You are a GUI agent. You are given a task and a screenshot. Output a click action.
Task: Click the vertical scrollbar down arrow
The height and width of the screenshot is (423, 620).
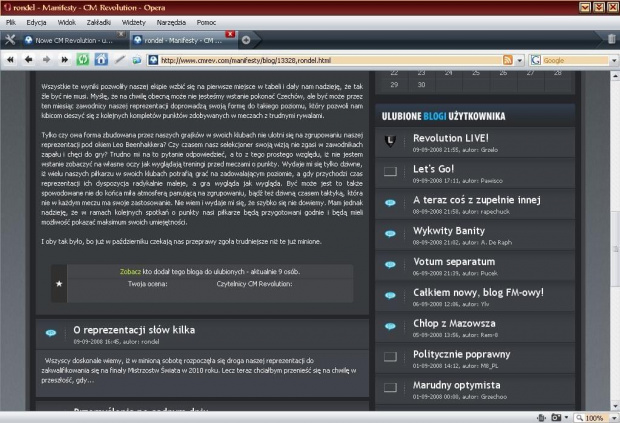click(x=615, y=406)
